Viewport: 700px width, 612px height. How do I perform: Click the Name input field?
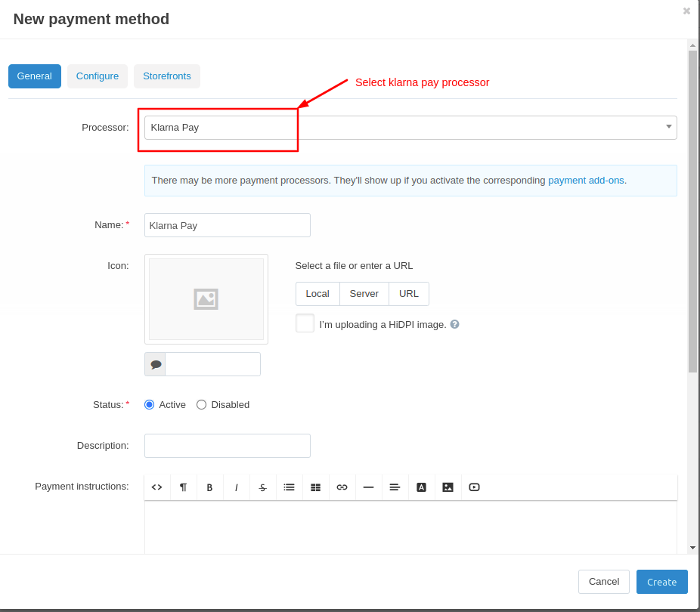[x=228, y=225]
